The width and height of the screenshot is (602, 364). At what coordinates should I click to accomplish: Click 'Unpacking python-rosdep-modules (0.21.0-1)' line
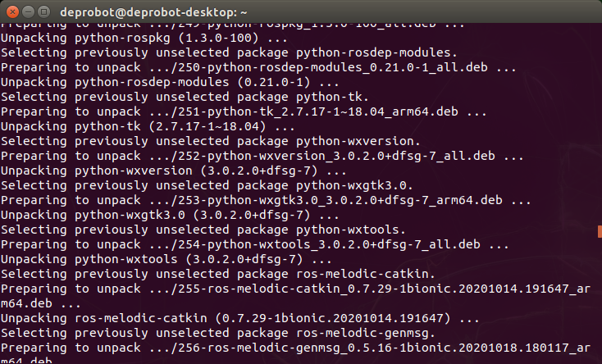pos(170,82)
